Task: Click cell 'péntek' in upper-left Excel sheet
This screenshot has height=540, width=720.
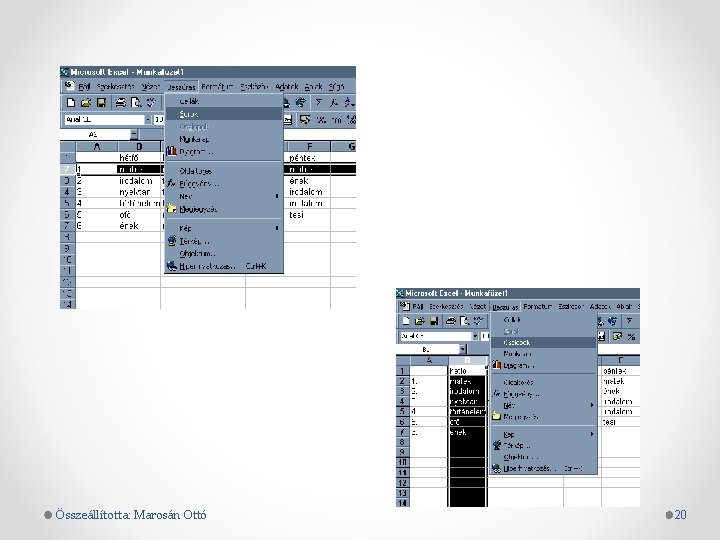Action: (x=309, y=158)
